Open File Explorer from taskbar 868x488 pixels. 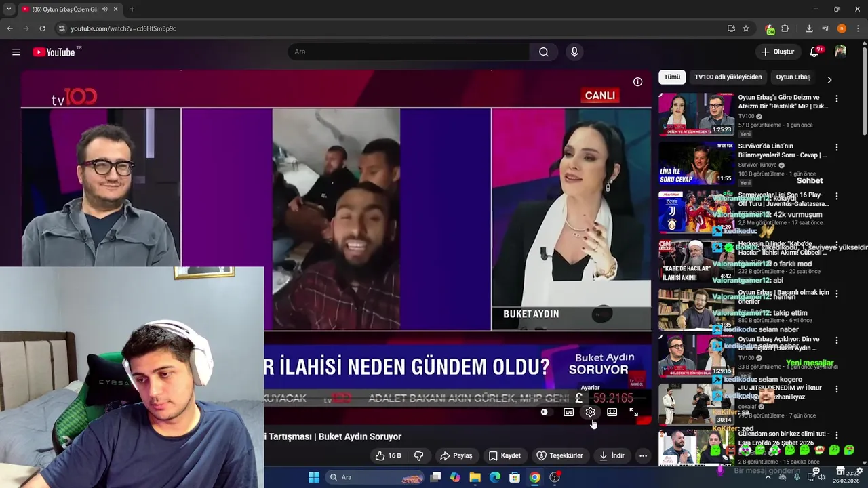(475, 477)
